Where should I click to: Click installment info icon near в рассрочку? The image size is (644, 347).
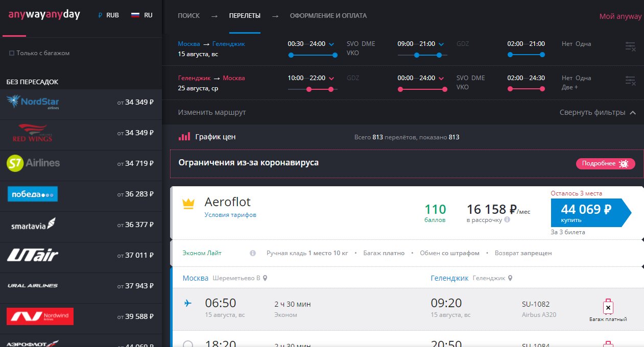507,220
